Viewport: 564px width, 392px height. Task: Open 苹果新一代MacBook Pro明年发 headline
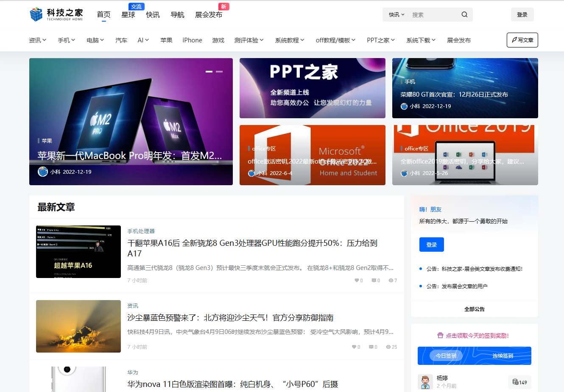[x=129, y=156]
